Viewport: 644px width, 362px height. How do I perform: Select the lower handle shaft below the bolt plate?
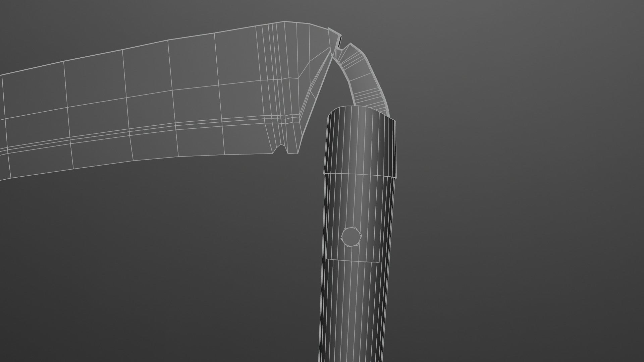(x=351, y=312)
